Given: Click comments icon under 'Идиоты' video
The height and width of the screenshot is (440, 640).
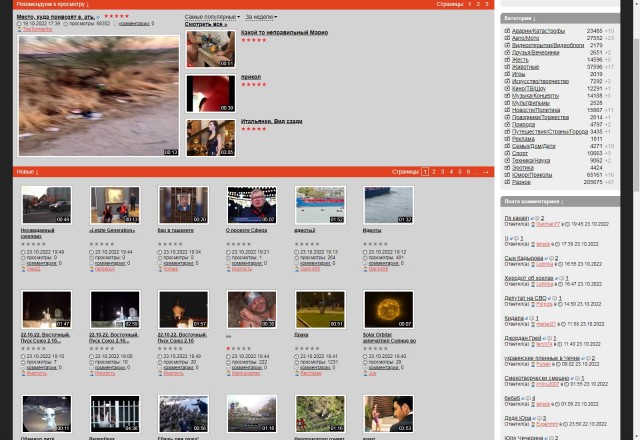Looking at the screenshot, I should [366, 263].
